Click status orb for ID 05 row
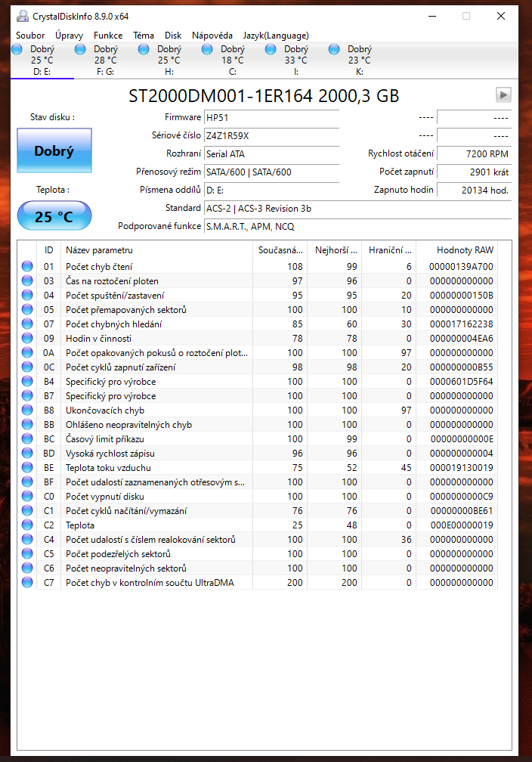 click(x=27, y=310)
